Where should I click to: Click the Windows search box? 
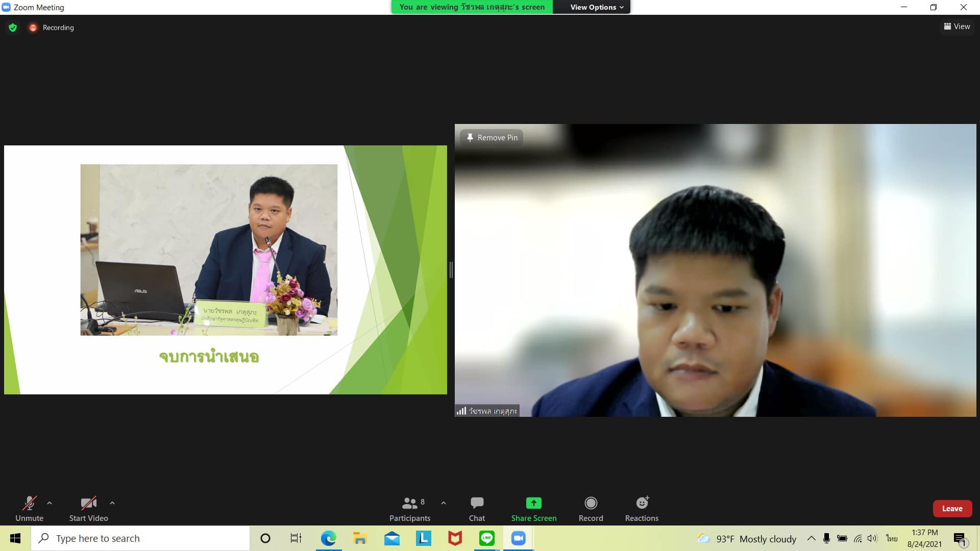pos(140,538)
